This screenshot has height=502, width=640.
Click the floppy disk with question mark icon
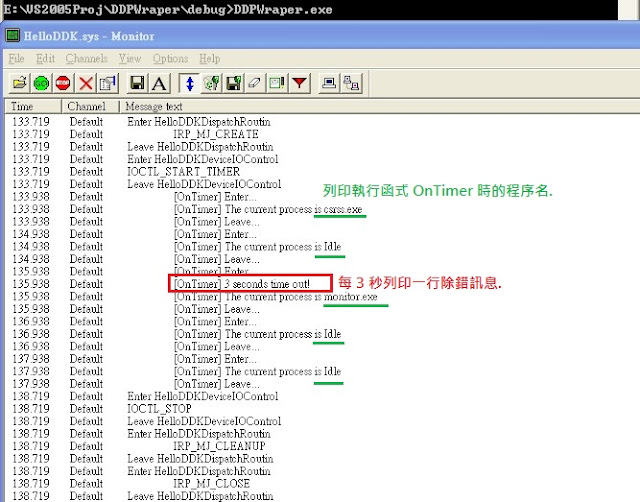click(233, 83)
